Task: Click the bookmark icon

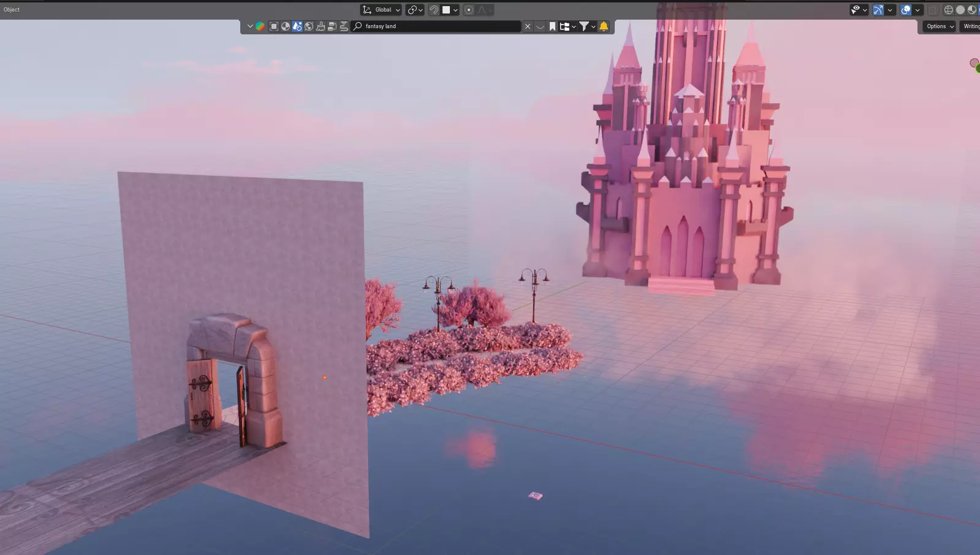Action: pyautogui.click(x=552, y=26)
